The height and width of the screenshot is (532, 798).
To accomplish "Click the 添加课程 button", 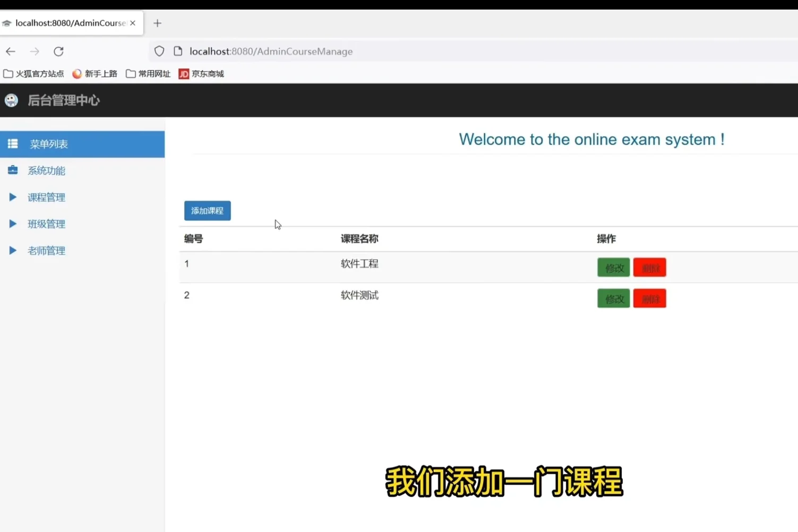I will click(207, 211).
